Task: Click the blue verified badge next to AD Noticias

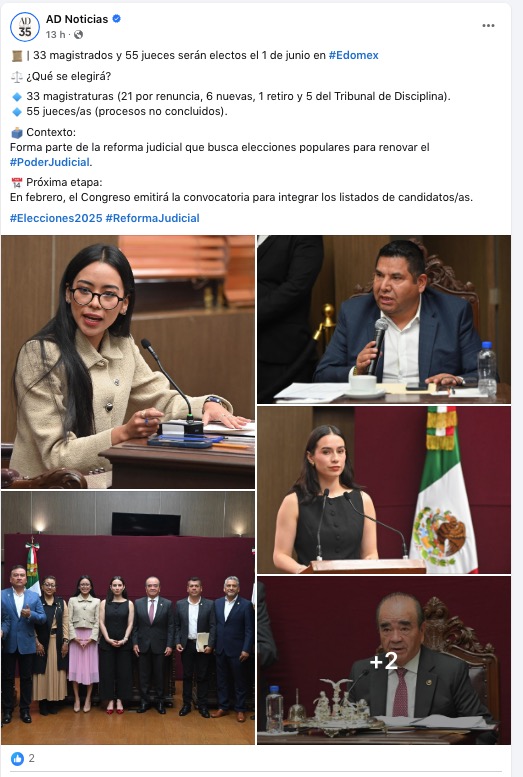Action: tap(117, 19)
